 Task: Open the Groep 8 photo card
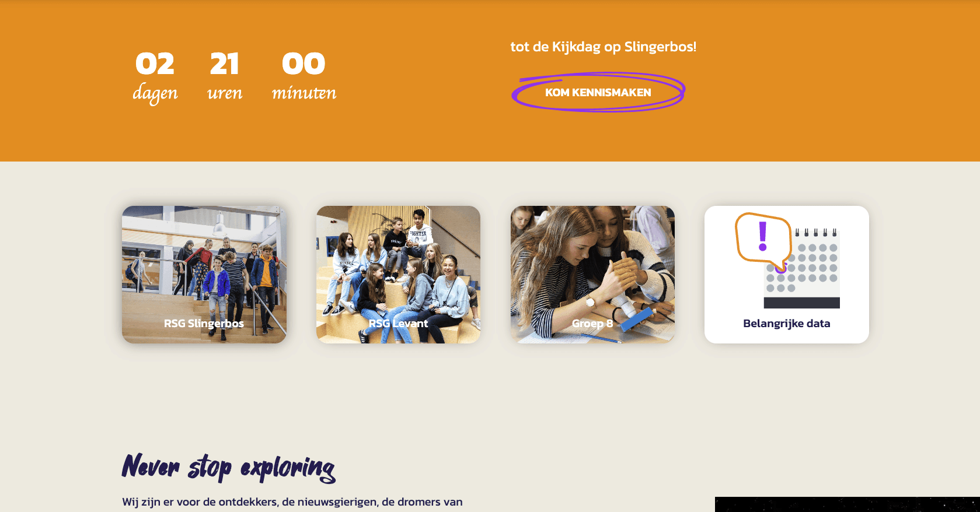point(592,274)
